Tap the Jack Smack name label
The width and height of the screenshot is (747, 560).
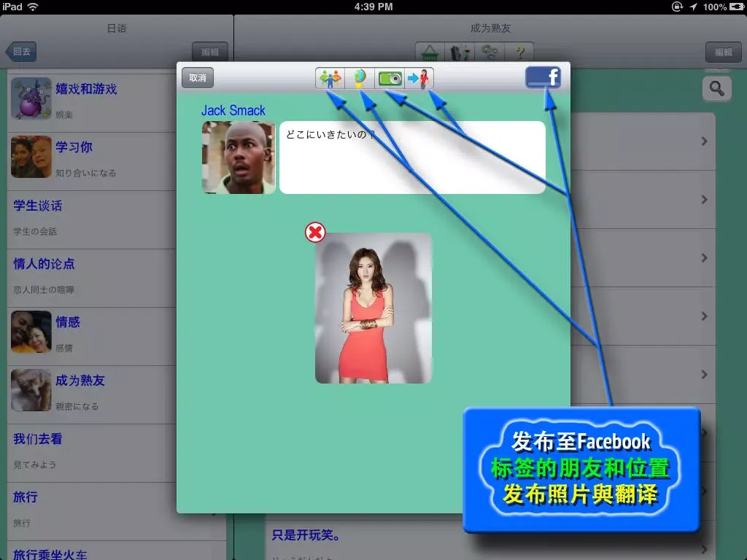click(233, 111)
